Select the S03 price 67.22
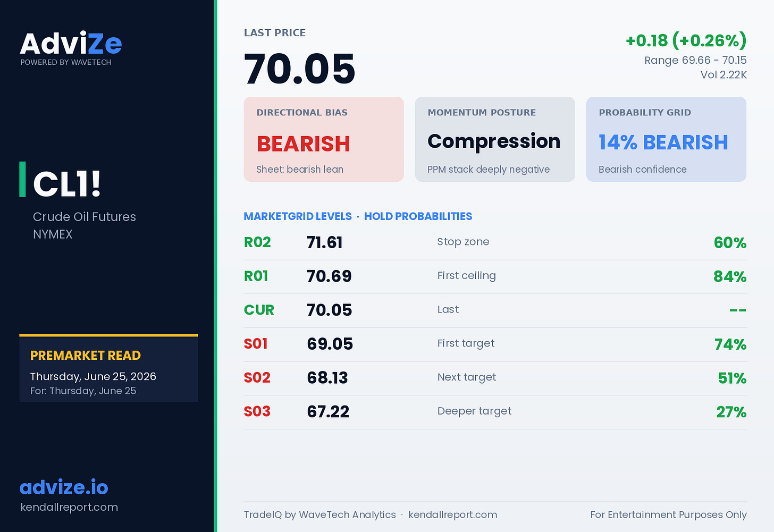774x532 pixels. pyautogui.click(x=329, y=412)
